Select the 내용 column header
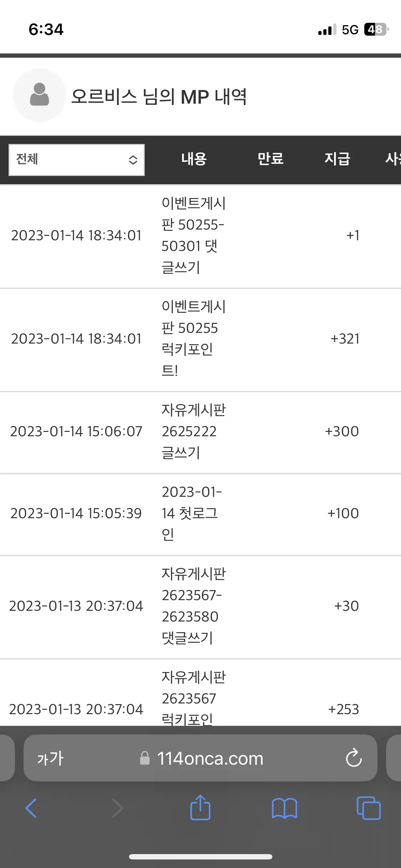The height and width of the screenshot is (868, 401). [194, 159]
